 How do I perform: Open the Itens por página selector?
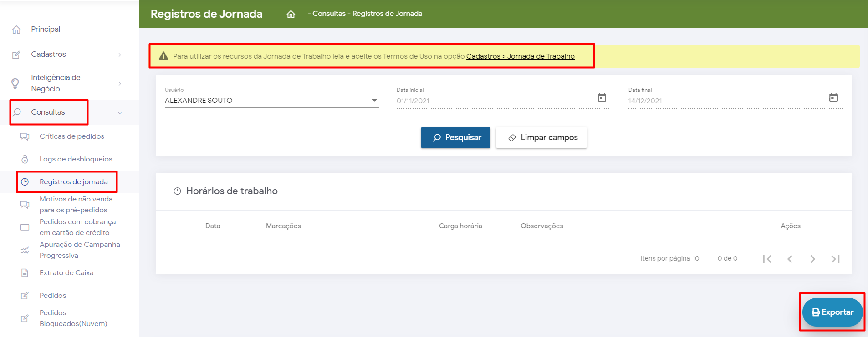(x=696, y=258)
